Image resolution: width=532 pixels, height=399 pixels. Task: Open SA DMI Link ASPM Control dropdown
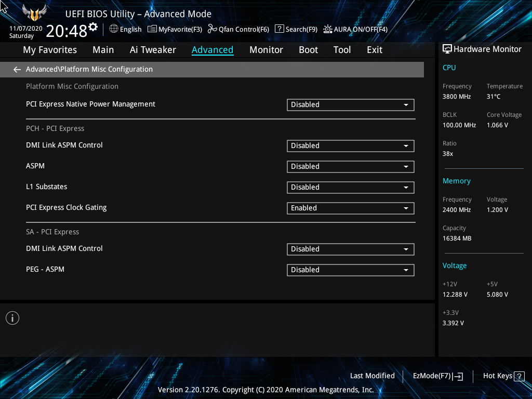(351, 249)
